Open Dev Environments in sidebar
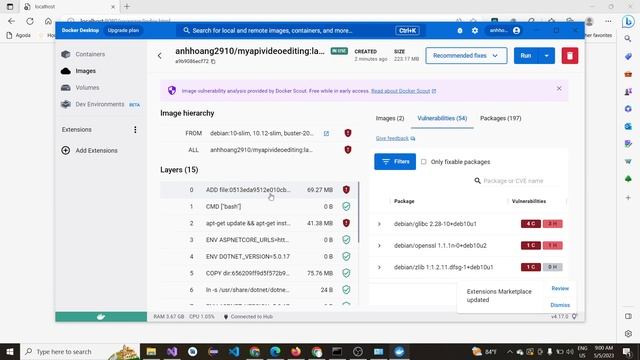This screenshot has width=640, height=360. coord(100,104)
